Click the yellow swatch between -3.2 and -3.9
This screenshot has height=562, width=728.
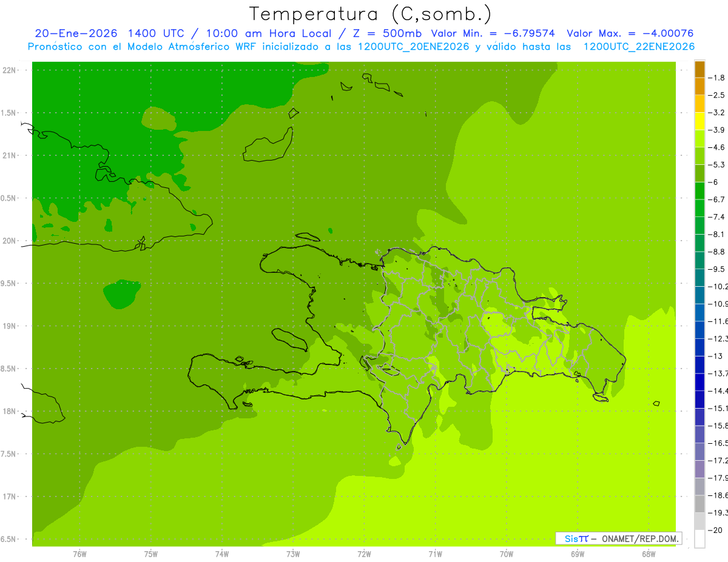(x=699, y=121)
